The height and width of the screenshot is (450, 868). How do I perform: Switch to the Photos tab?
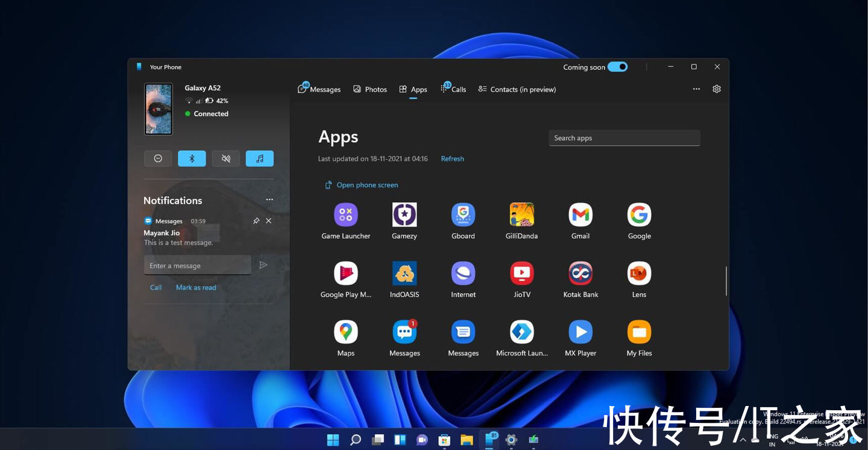[x=370, y=89]
